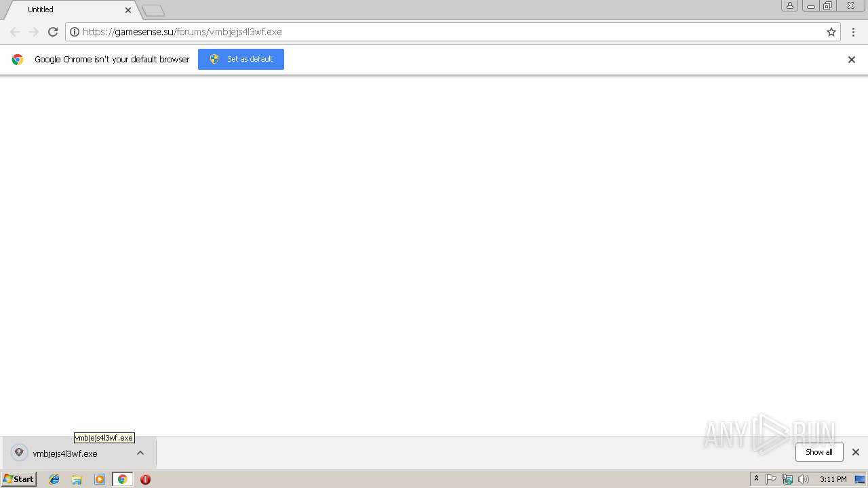Screen dimensions: 868x488
Task: Click the 3:11 PM clock
Action: pyautogui.click(x=833, y=479)
